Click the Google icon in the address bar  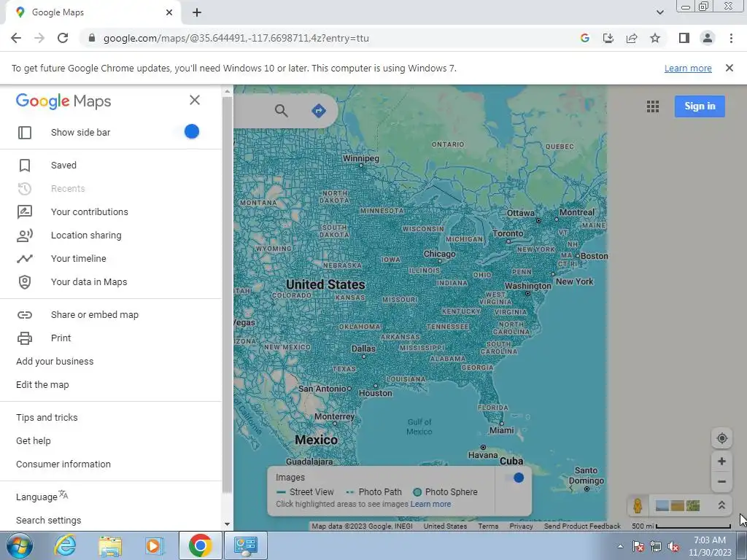pyautogui.click(x=585, y=38)
